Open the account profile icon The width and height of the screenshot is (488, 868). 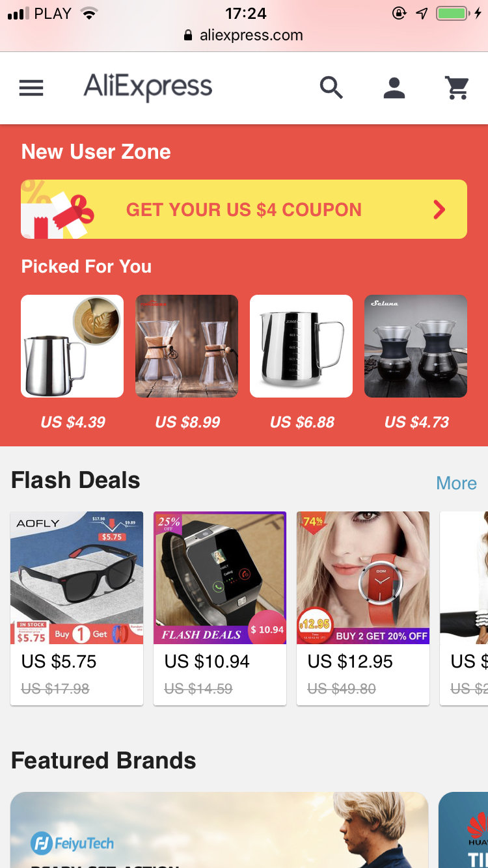(394, 87)
